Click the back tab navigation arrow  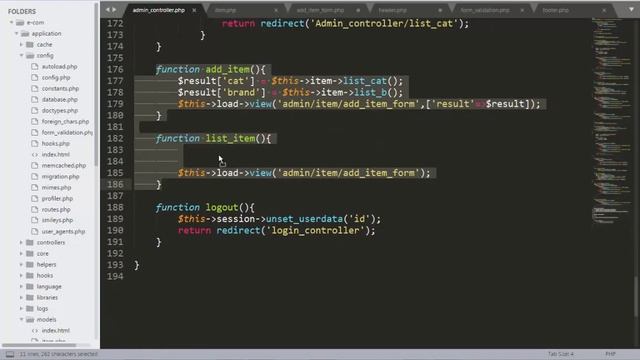[107, 9]
